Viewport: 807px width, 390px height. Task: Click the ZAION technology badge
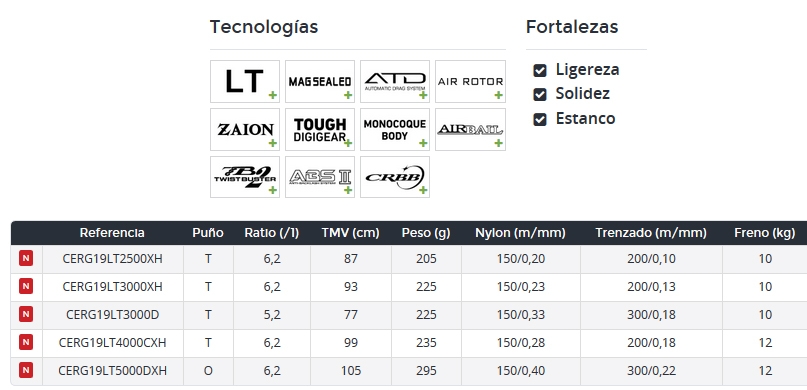pyautogui.click(x=245, y=129)
